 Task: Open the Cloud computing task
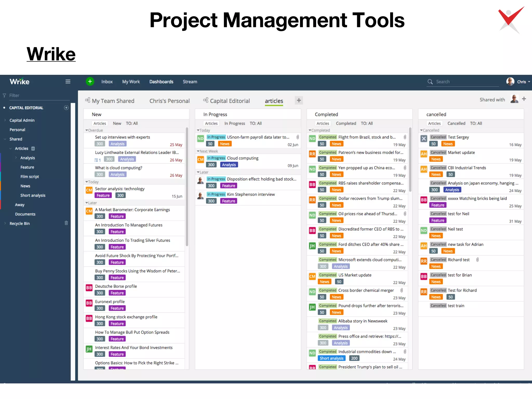[x=243, y=158]
